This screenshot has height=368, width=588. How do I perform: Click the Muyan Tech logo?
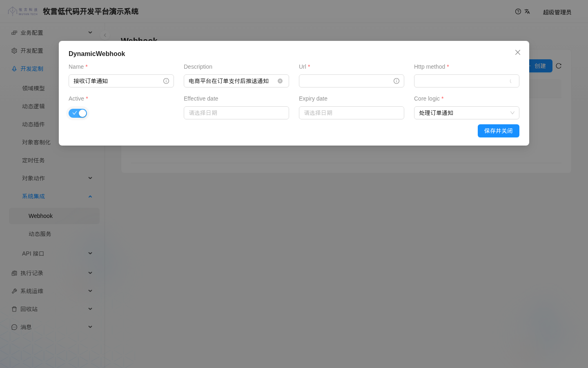point(23,11)
